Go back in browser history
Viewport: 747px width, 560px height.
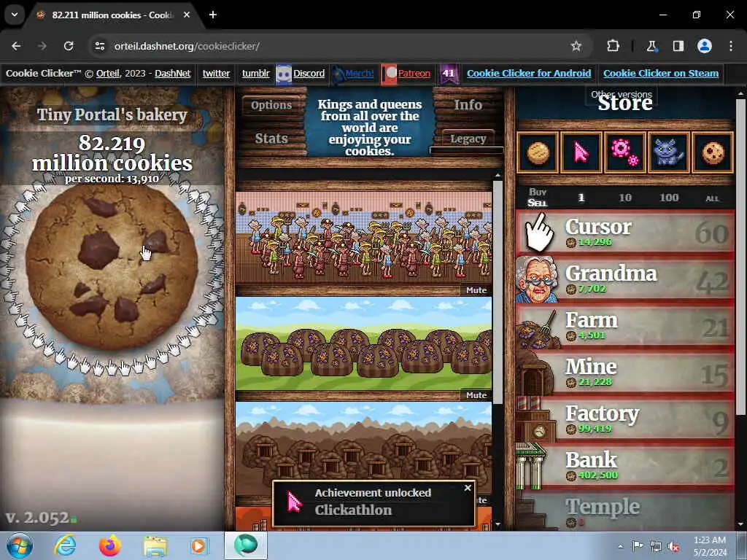point(16,46)
